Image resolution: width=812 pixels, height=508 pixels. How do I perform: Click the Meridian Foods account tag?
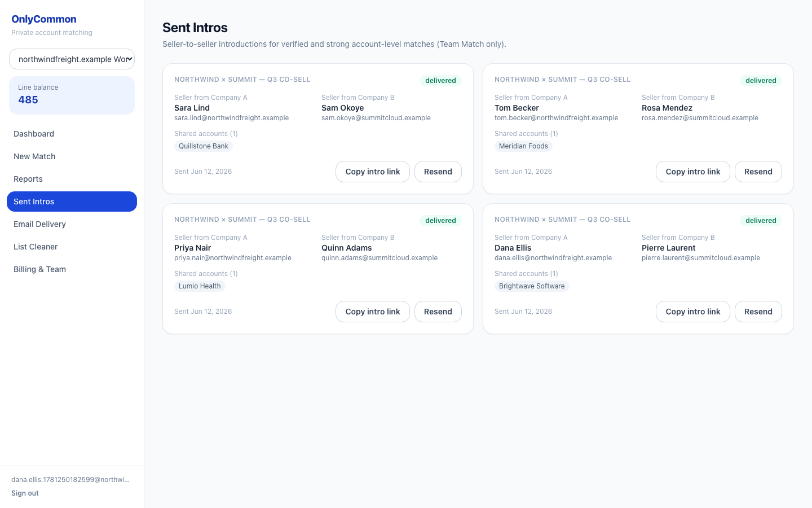click(x=523, y=146)
